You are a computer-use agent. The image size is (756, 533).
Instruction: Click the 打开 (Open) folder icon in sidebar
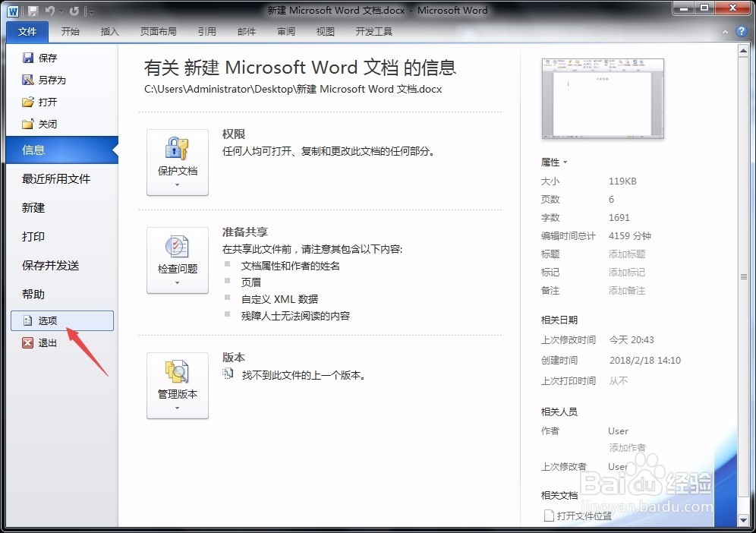click(27, 102)
